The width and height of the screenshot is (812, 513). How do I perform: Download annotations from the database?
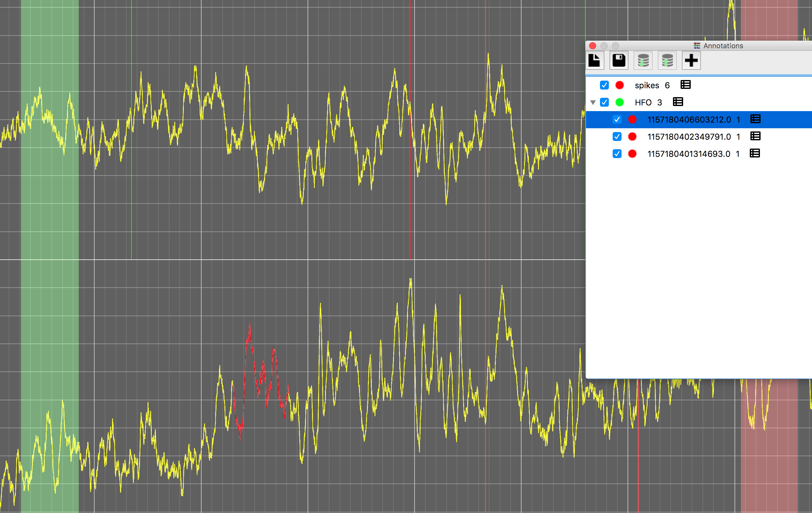(643, 60)
